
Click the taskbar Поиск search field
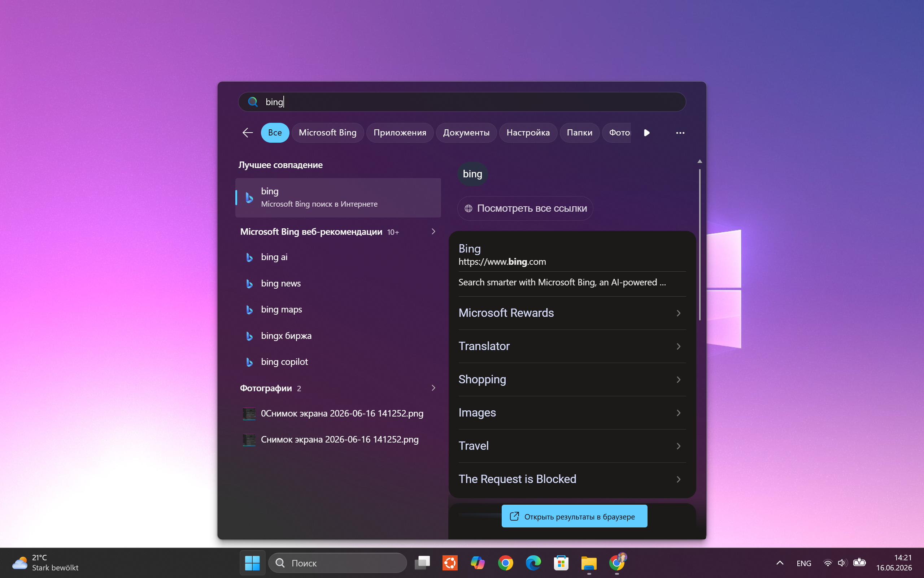pos(337,563)
